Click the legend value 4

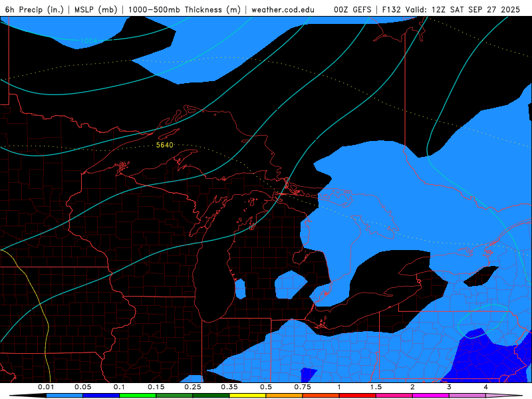click(x=486, y=387)
